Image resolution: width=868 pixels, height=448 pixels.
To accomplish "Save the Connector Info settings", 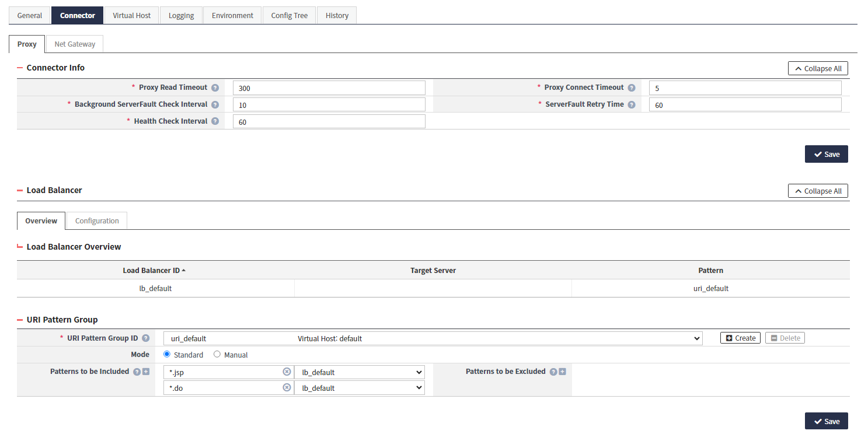I will 826,154.
